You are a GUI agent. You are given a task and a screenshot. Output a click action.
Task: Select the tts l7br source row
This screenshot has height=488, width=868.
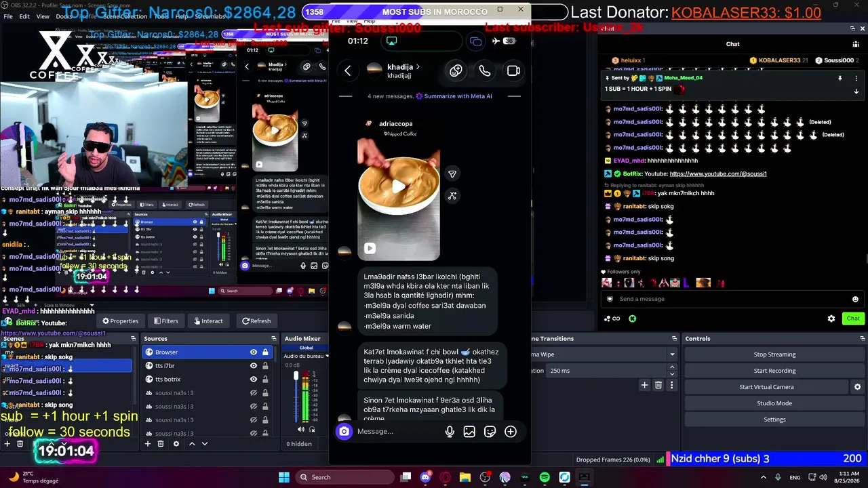(207, 365)
